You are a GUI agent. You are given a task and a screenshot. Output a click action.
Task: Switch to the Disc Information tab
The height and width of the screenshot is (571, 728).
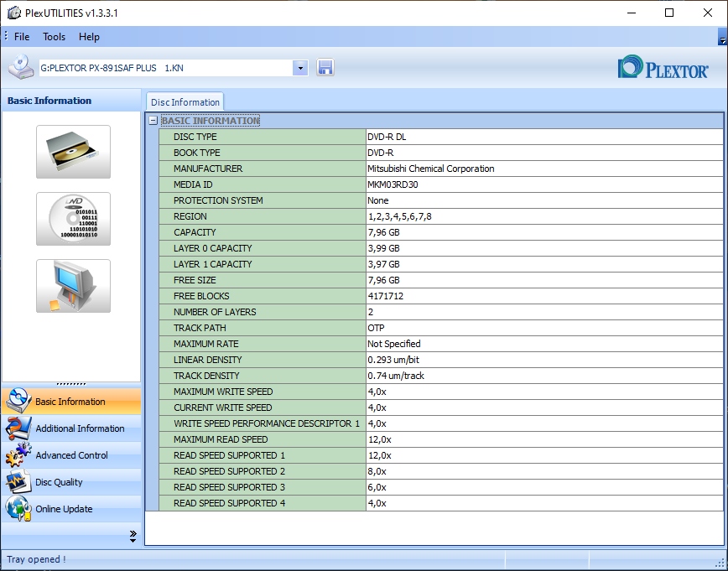185,102
